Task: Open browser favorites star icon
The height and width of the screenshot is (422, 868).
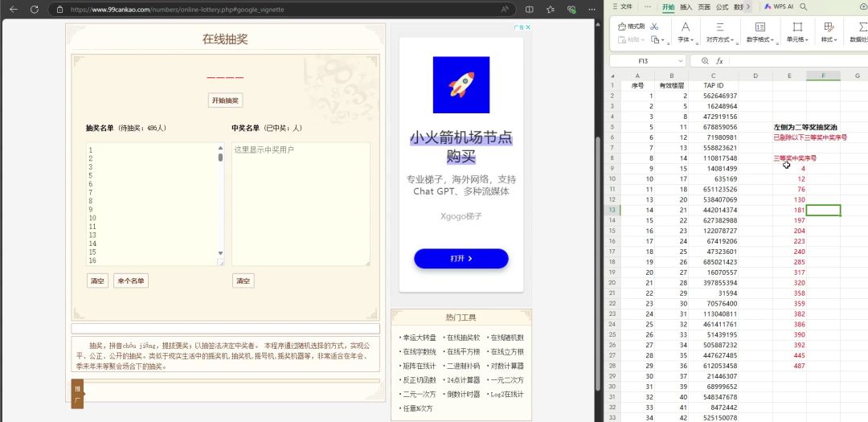Action: (551, 9)
